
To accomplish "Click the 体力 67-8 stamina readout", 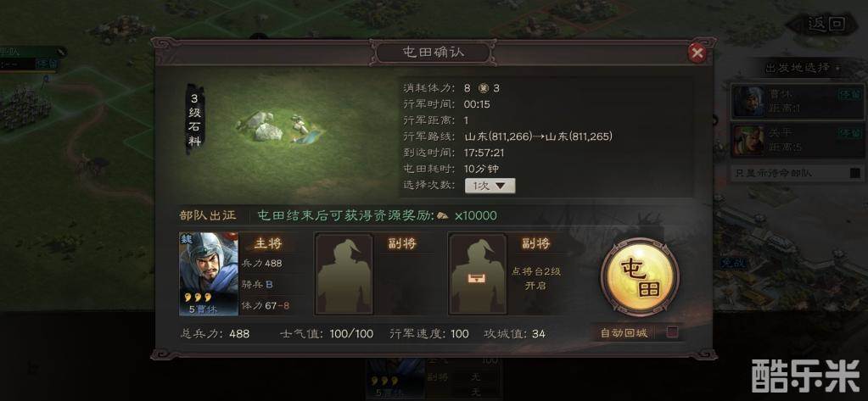I will click(266, 305).
